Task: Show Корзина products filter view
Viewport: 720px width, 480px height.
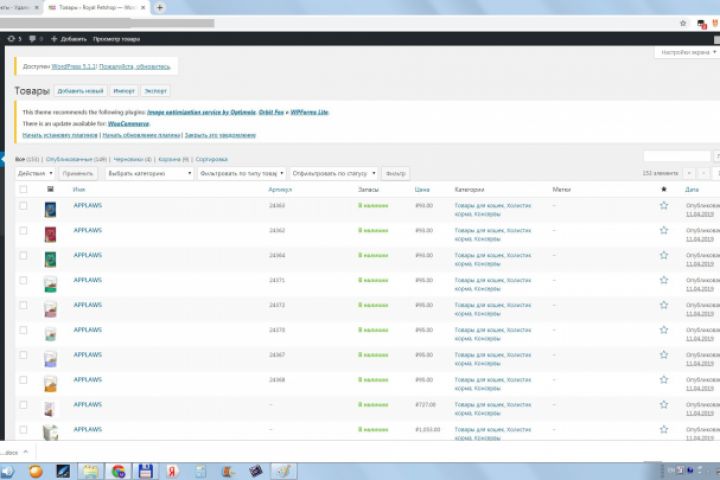Action: click(x=174, y=159)
